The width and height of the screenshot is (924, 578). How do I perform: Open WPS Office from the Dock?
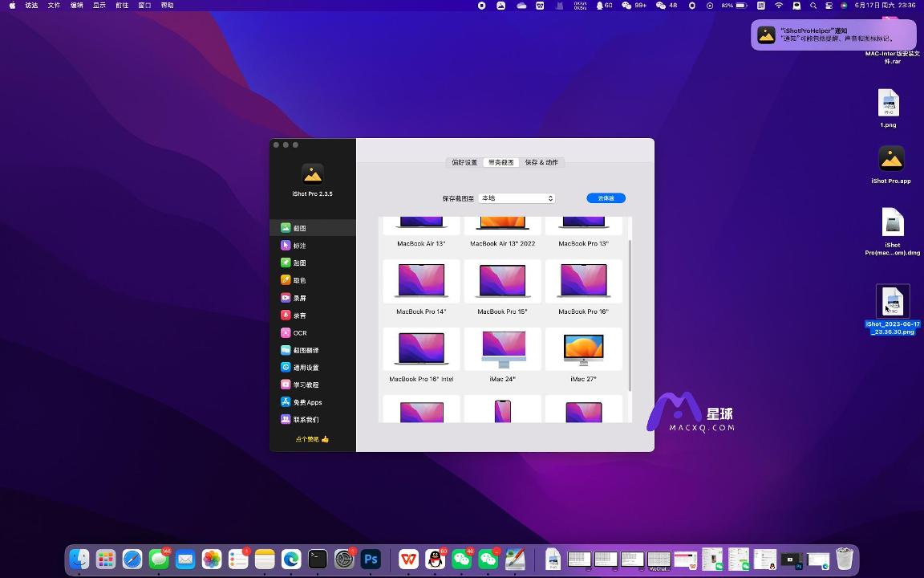click(408, 559)
